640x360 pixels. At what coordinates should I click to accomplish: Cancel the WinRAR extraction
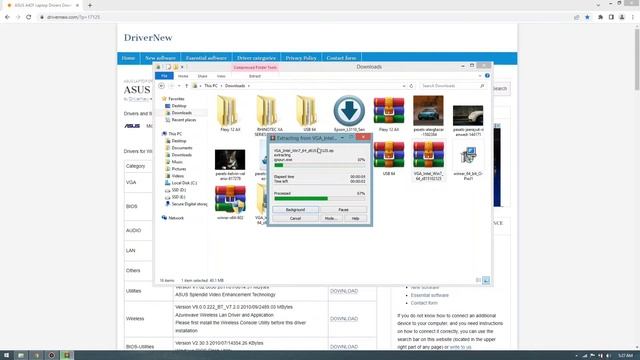click(x=295, y=218)
